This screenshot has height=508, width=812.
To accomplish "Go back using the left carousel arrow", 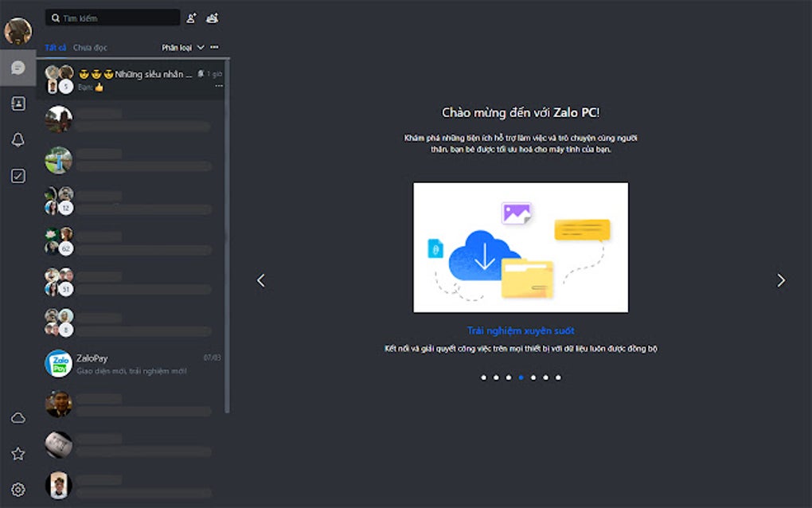I will (x=260, y=280).
